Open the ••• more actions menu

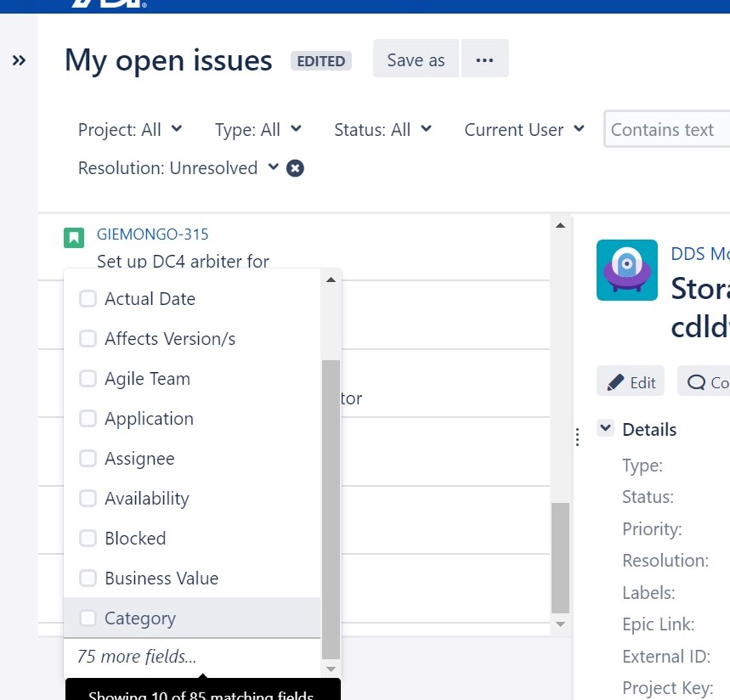click(x=484, y=59)
